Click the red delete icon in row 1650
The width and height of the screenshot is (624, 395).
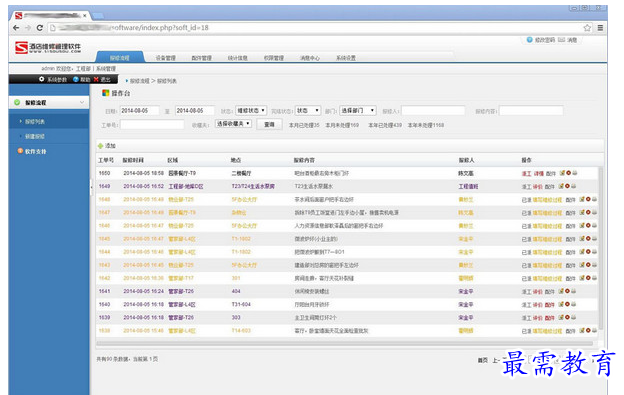point(568,173)
